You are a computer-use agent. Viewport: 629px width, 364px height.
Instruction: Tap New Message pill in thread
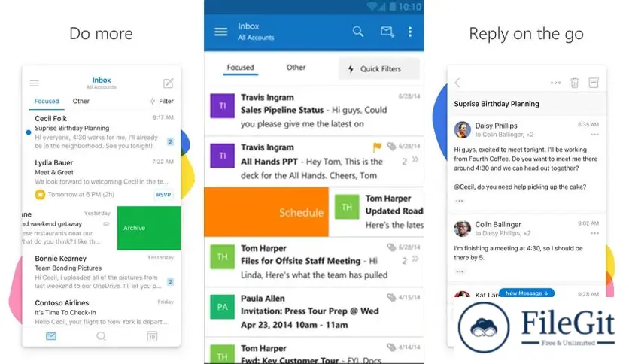tap(527, 293)
